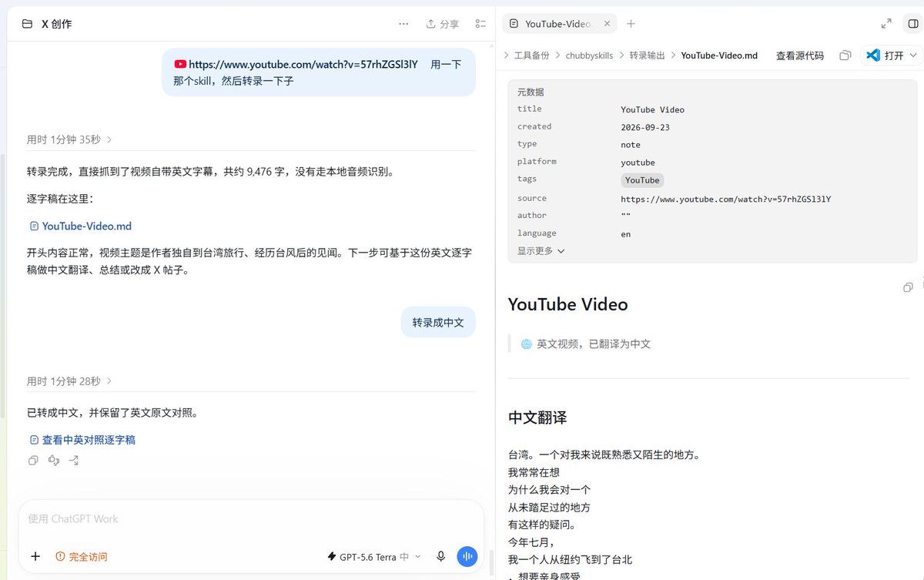Click the type value note
The height and width of the screenshot is (580, 924).
[631, 145]
